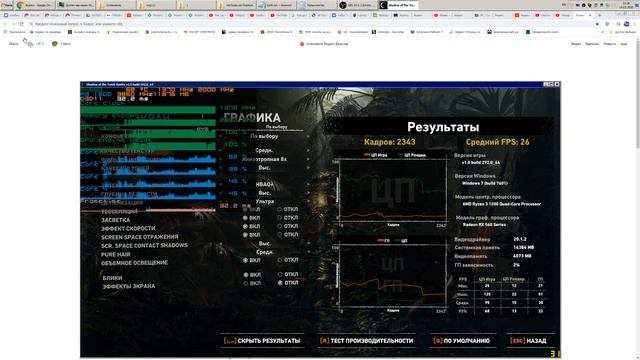
Task: Open the Новости link on the Yandex page
Action: (x=609, y=44)
